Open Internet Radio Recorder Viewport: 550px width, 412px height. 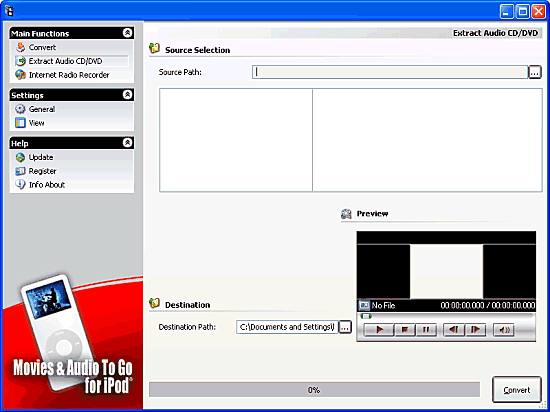tap(69, 75)
